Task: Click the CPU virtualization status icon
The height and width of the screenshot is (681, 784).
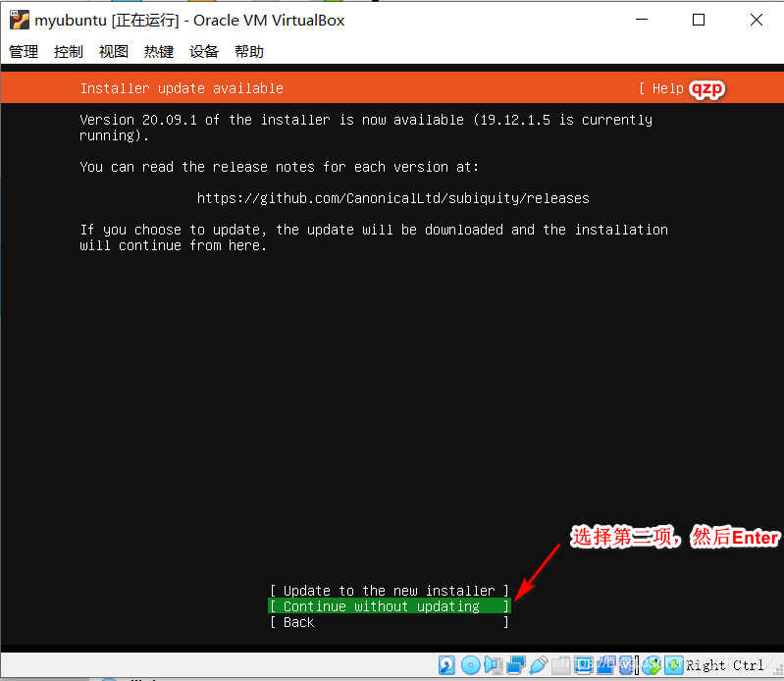Action: pos(628,665)
